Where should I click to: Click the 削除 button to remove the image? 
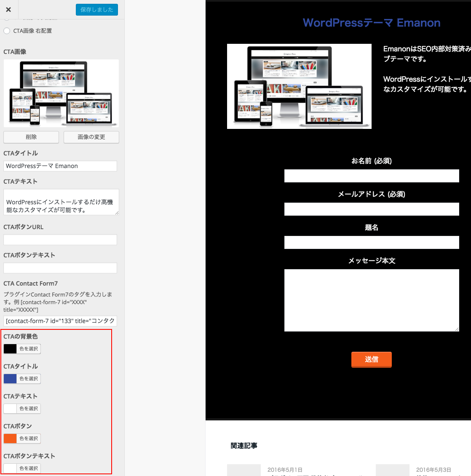(x=31, y=137)
